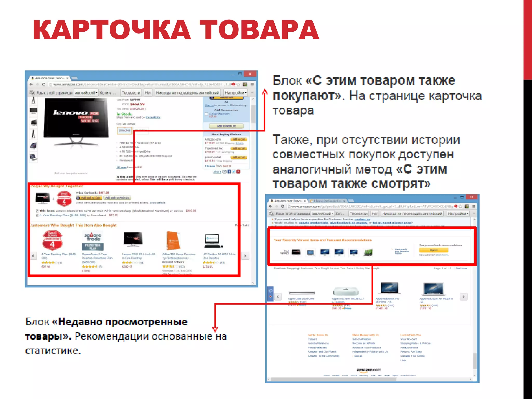Click back arrow in left Lenovo browser window
The image size is (532, 399).
[x=31, y=84]
